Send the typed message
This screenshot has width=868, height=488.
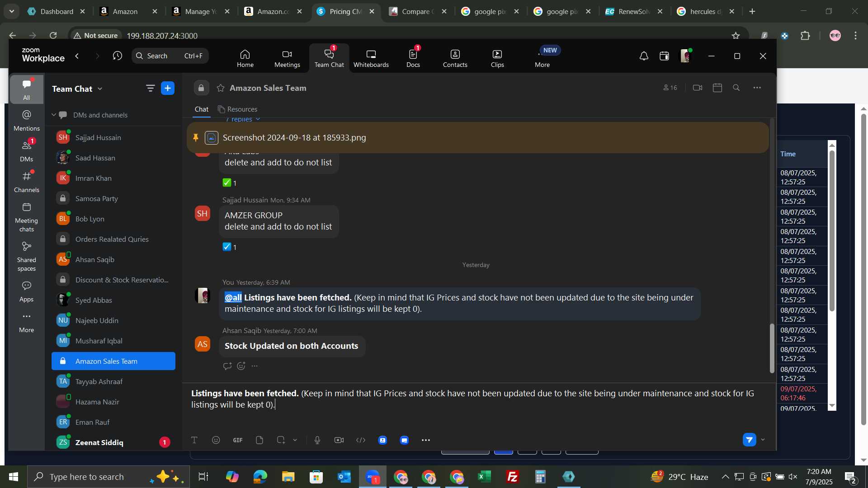[750, 440]
